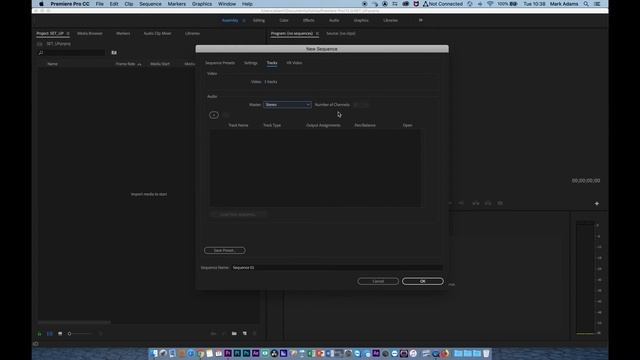Viewport: 640px width, 360px height.
Task: Click the Media Start column header
Action: (x=160, y=64)
